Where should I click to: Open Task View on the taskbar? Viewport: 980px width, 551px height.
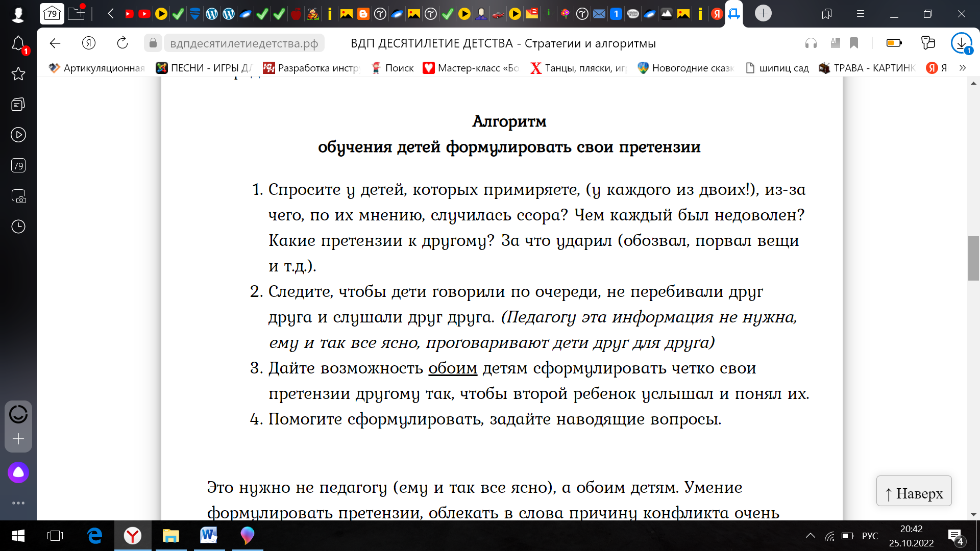click(x=55, y=536)
